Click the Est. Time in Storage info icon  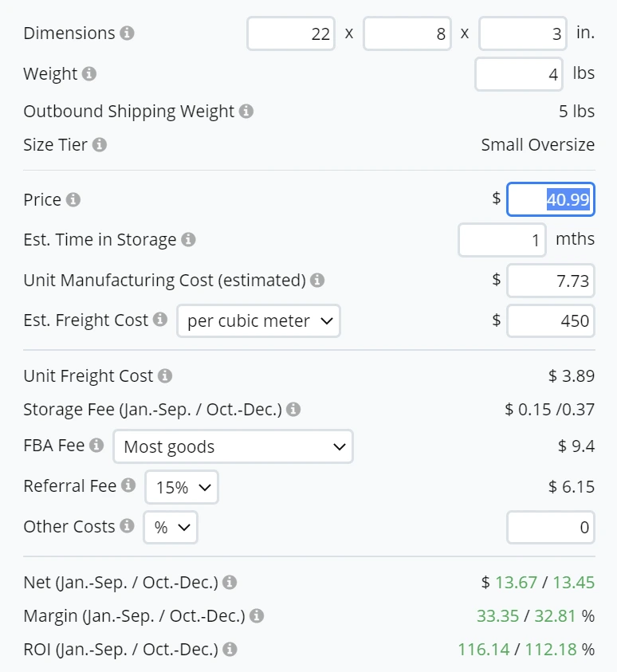coord(187,239)
